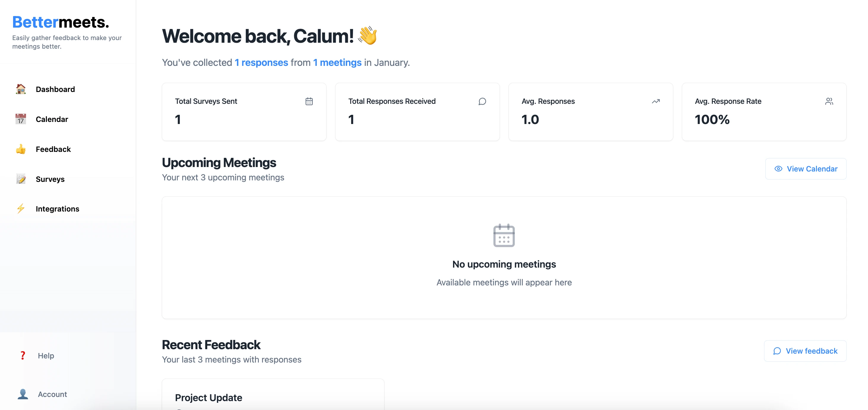Go to the Integrations menu item
The image size is (868, 410).
tap(58, 209)
